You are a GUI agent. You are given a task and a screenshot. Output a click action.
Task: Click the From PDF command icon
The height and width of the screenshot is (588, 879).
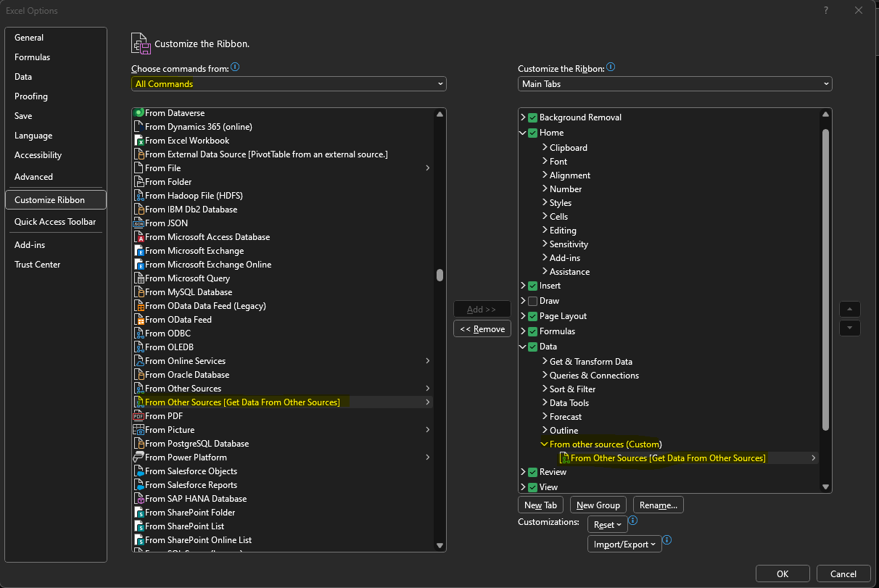[139, 416]
